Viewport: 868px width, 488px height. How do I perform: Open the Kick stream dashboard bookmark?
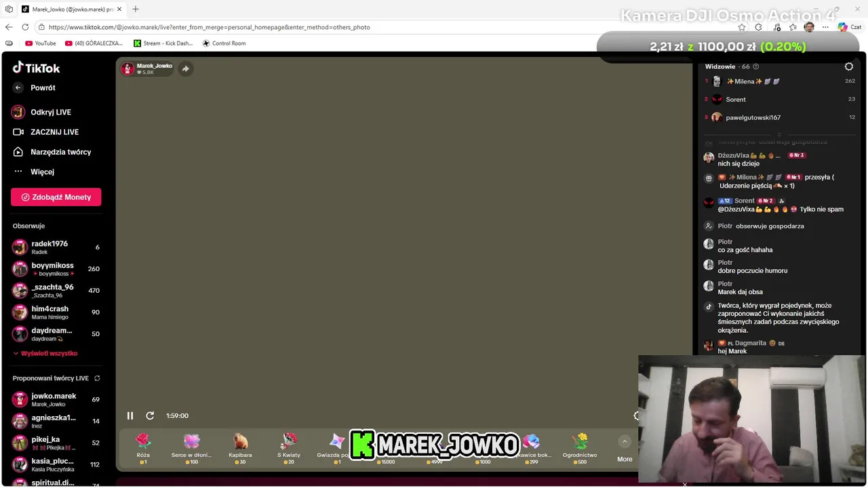pyautogui.click(x=163, y=43)
